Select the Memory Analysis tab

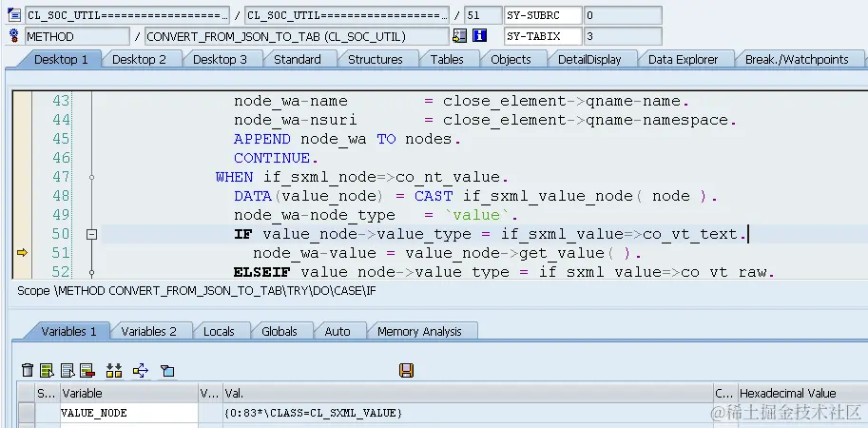pos(419,331)
